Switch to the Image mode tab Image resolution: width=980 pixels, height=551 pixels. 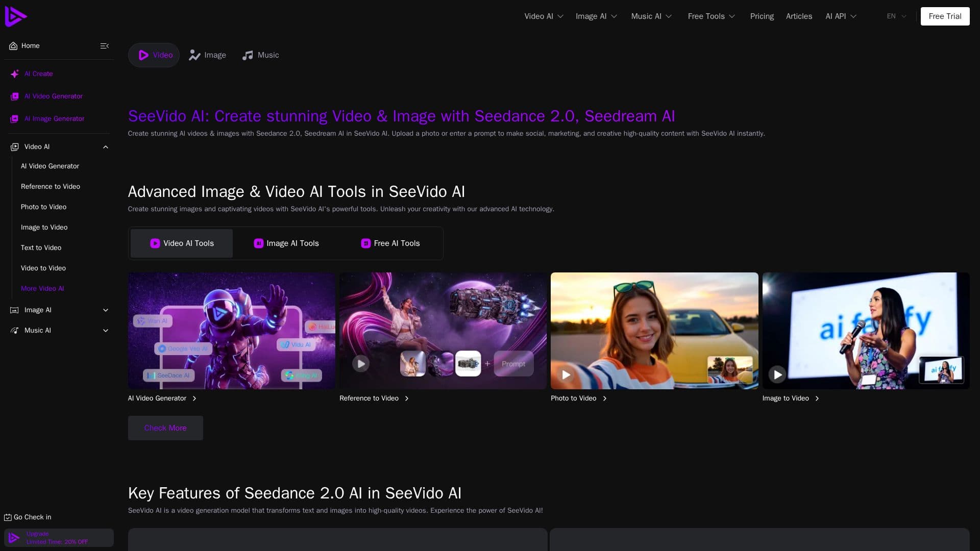coord(207,55)
